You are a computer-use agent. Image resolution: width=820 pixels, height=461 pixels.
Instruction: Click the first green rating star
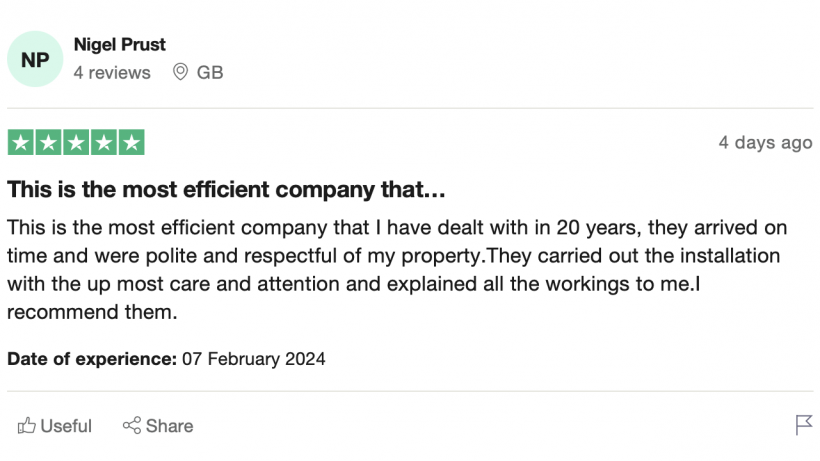[x=21, y=142]
